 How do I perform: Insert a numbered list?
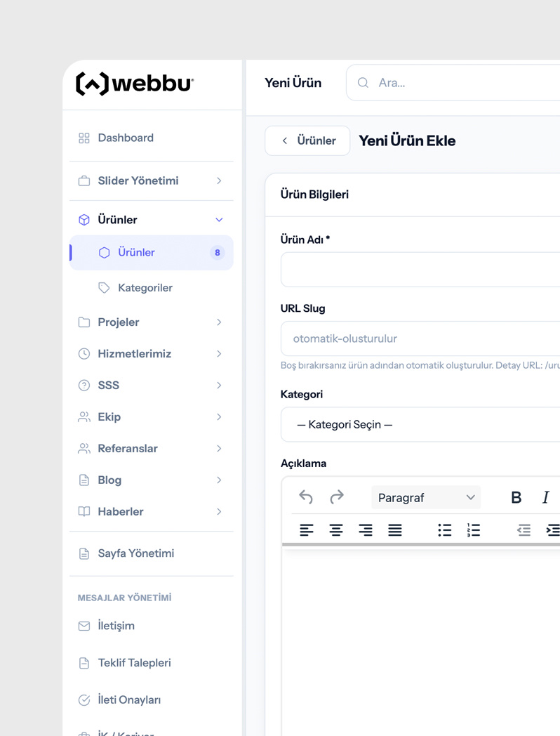(474, 530)
